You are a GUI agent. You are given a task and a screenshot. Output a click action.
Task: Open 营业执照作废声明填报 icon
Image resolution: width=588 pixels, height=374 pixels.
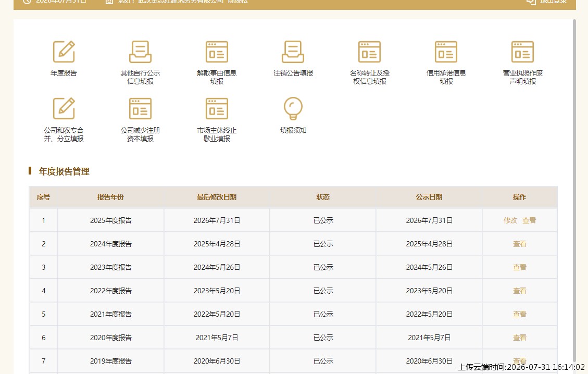(x=522, y=52)
